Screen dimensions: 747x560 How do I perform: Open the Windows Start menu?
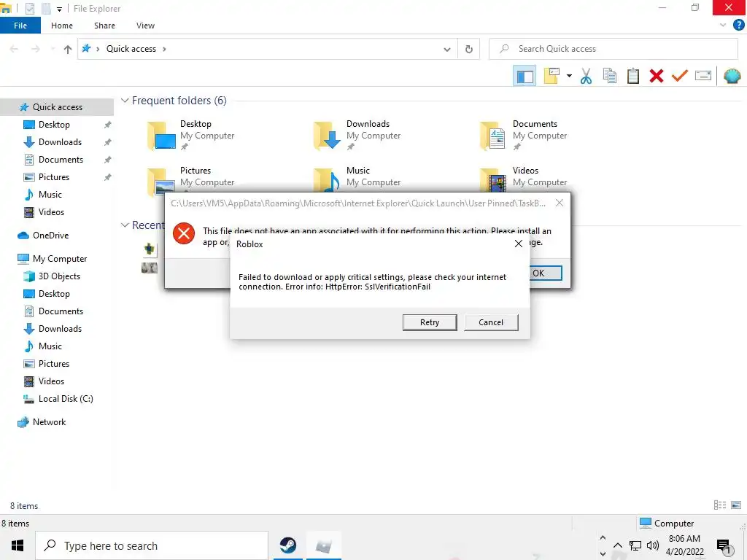18,545
